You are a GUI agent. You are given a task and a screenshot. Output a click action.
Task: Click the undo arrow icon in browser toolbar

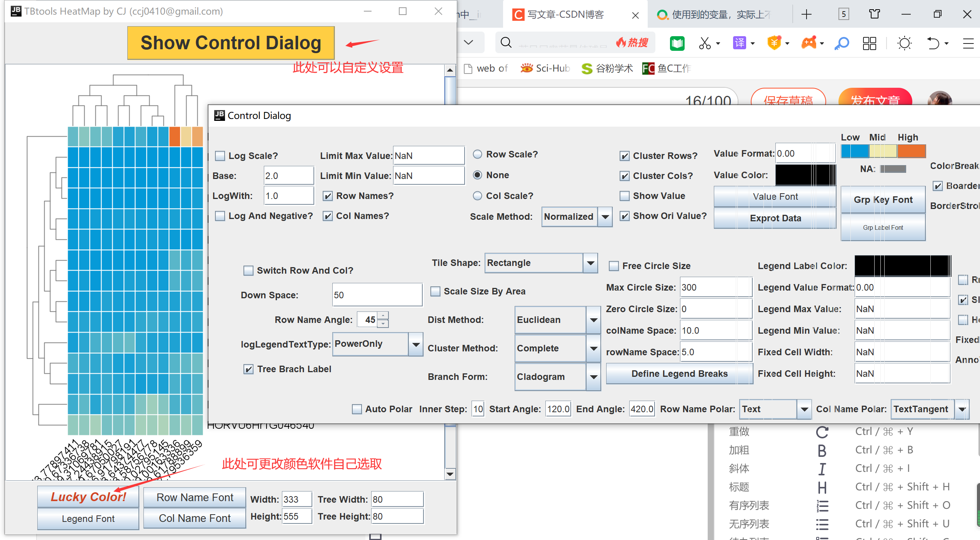933,43
